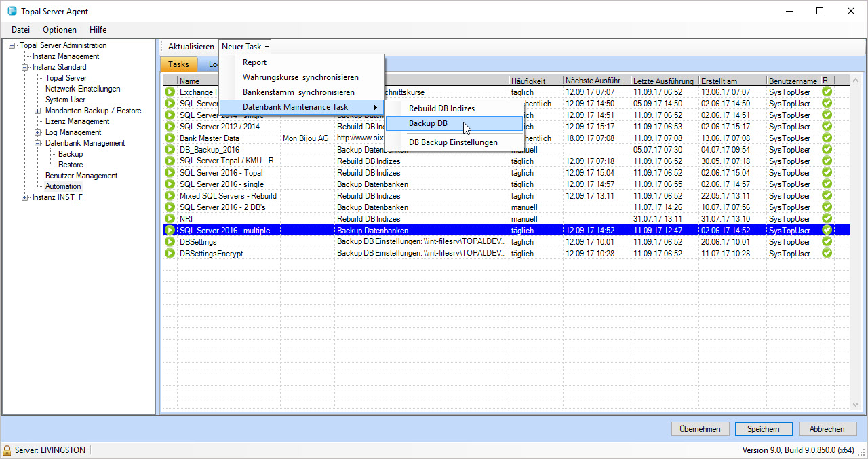Click the Abbrechen button
868x459 pixels.
tap(827, 429)
